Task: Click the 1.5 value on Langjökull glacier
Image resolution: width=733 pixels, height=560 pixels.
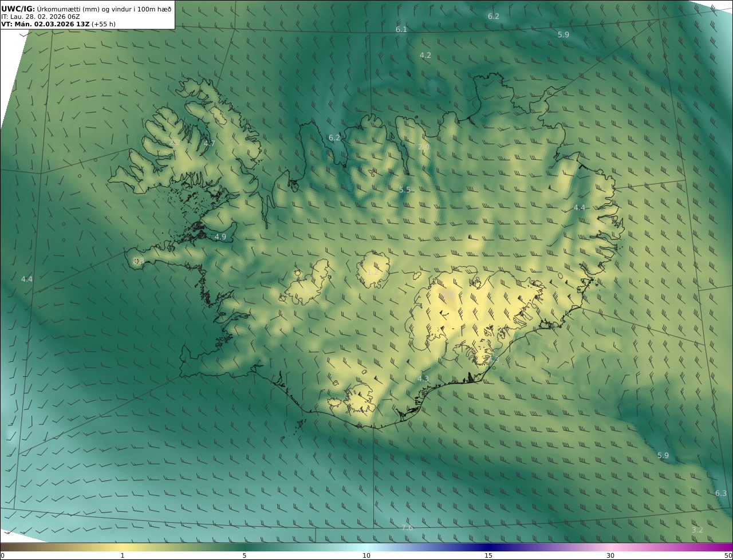Action: coord(308,290)
